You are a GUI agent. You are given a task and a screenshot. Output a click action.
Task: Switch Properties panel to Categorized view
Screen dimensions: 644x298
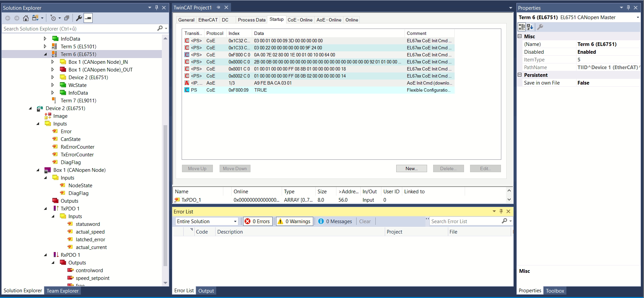tap(522, 27)
